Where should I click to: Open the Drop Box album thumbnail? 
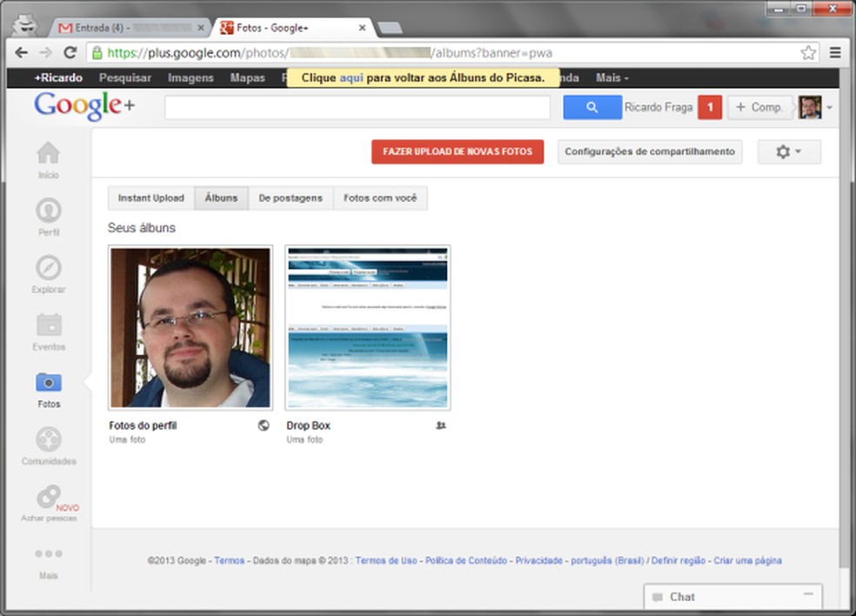(367, 328)
